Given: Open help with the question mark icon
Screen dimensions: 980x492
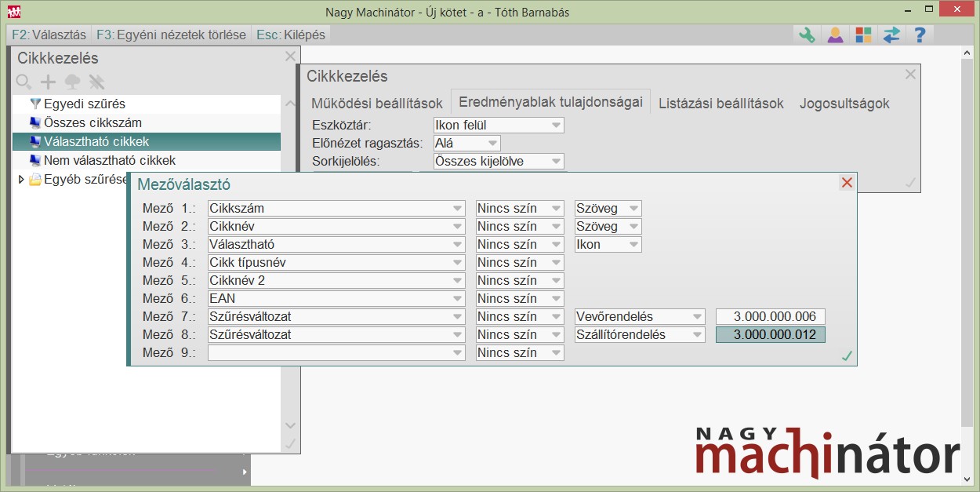Looking at the screenshot, I should tap(920, 35).
